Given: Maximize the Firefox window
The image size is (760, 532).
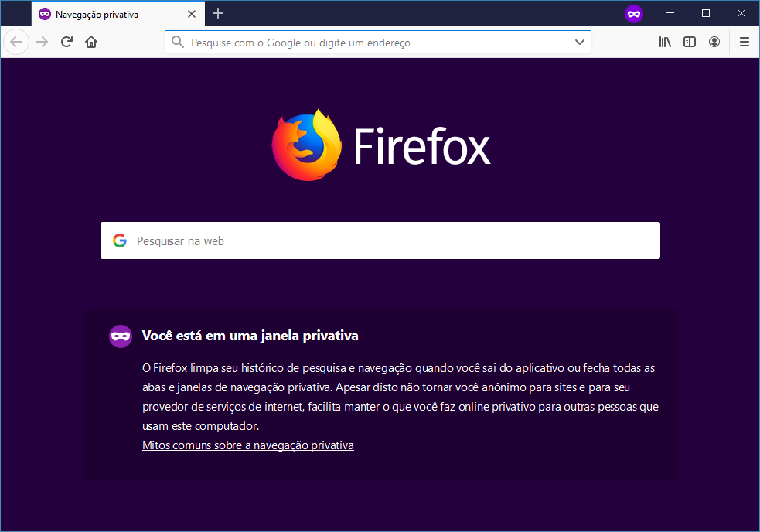Looking at the screenshot, I should point(706,14).
